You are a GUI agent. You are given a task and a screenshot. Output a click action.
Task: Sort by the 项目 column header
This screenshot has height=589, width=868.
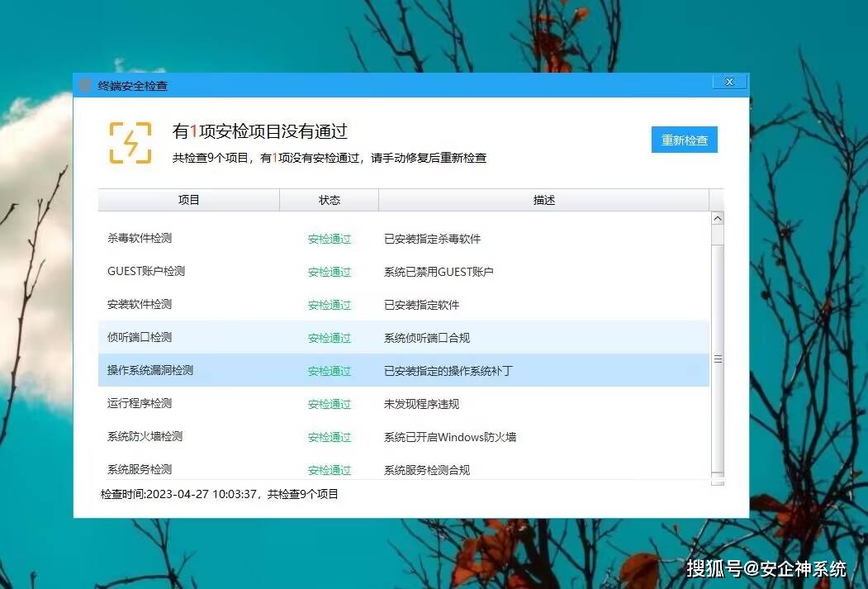tap(189, 200)
